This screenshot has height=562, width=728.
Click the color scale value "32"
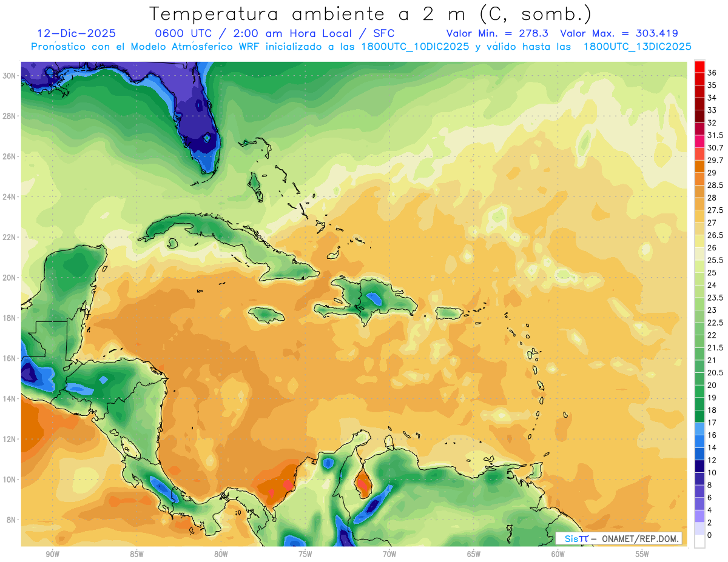[x=712, y=123]
